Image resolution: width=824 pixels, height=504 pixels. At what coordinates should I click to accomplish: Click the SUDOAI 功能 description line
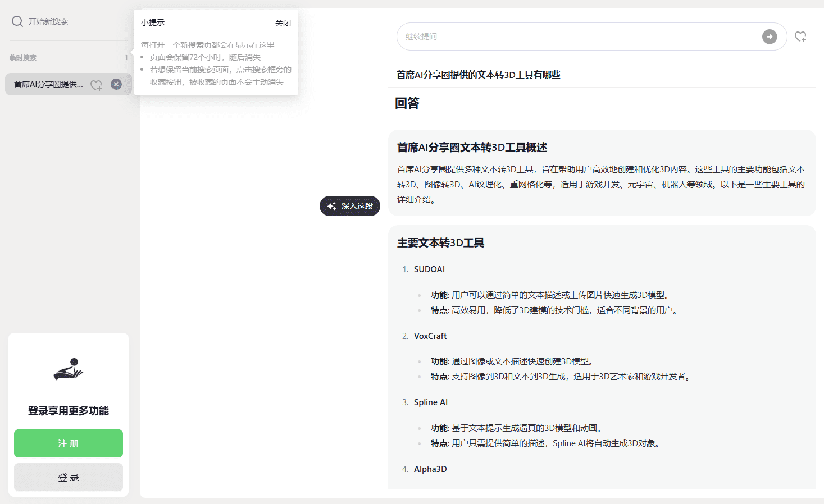click(x=550, y=295)
